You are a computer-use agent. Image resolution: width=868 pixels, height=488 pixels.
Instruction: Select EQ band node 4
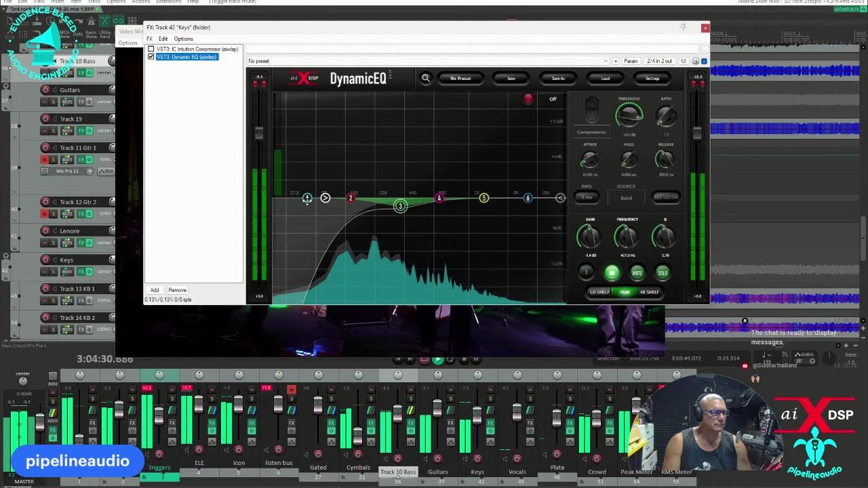point(439,198)
